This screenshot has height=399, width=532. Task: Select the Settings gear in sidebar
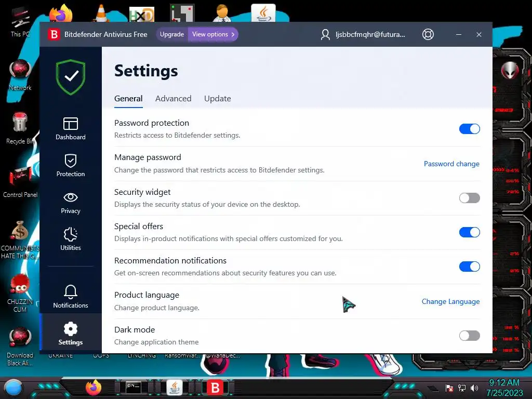click(71, 334)
